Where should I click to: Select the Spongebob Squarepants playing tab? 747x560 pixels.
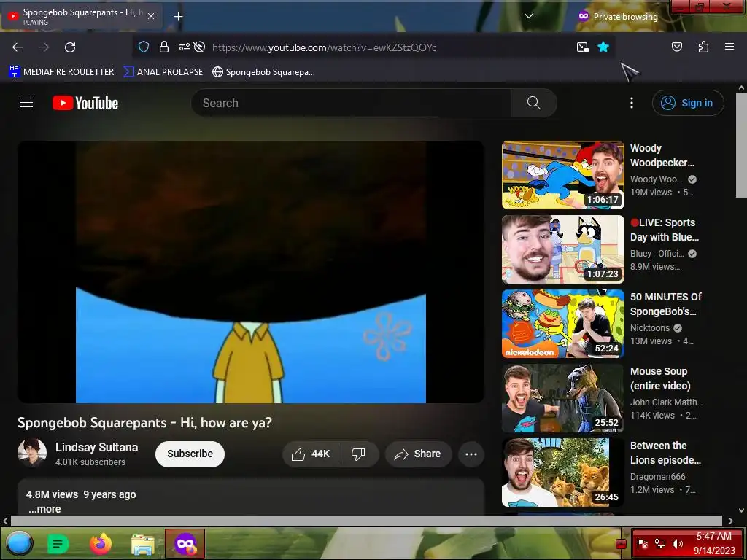(x=82, y=16)
